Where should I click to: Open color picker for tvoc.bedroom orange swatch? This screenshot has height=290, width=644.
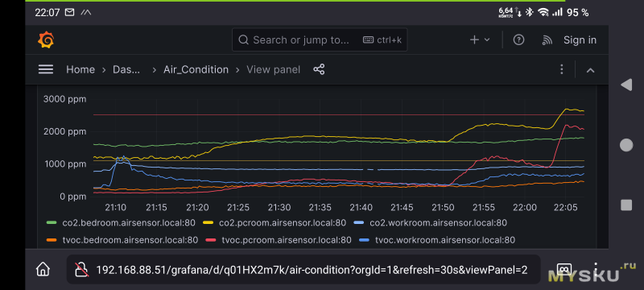pyautogui.click(x=52, y=240)
